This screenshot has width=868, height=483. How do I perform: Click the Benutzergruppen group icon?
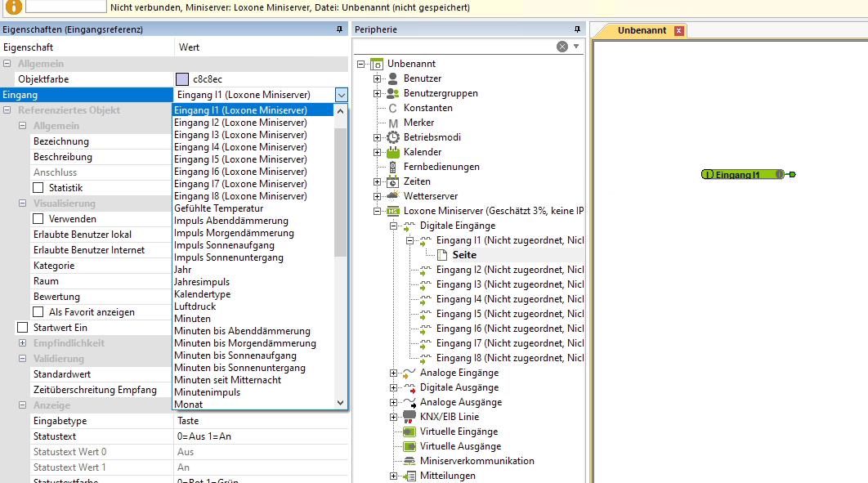pyautogui.click(x=393, y=93)
